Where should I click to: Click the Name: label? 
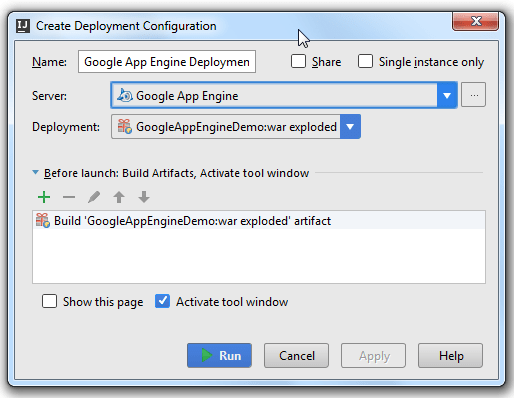click(x=49, y=62)
